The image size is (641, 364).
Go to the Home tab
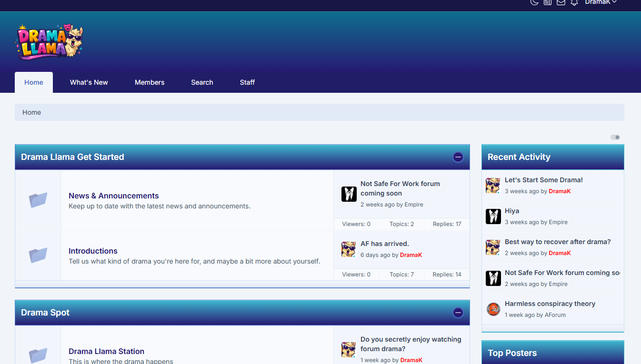(x=34, y=82)
